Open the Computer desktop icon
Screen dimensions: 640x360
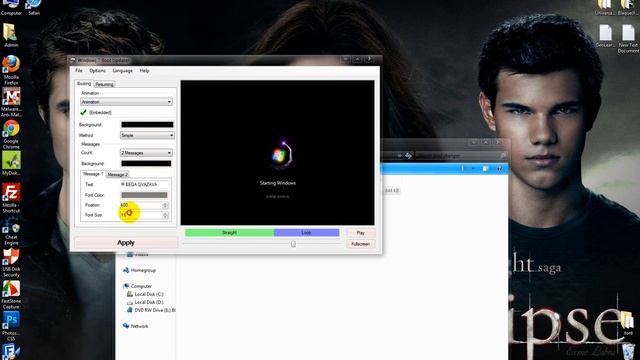coord(11,7)
